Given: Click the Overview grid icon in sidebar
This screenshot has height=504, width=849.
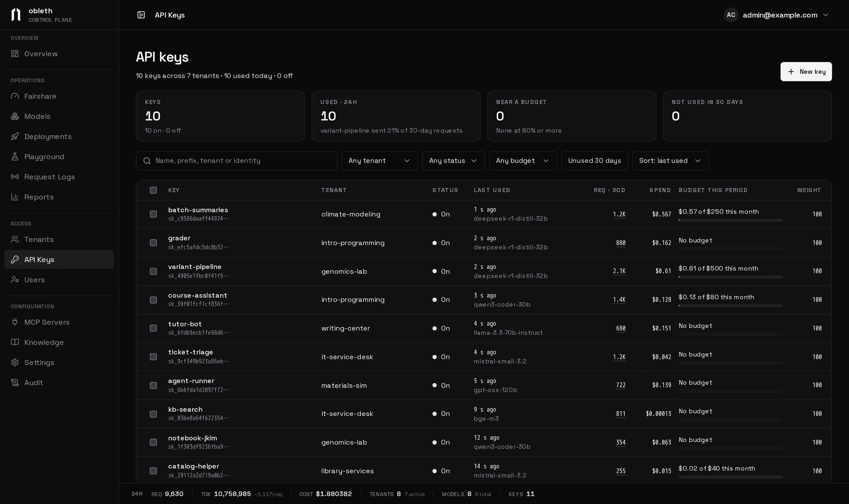Looking at the screenshot, I should tap(15, 53).
